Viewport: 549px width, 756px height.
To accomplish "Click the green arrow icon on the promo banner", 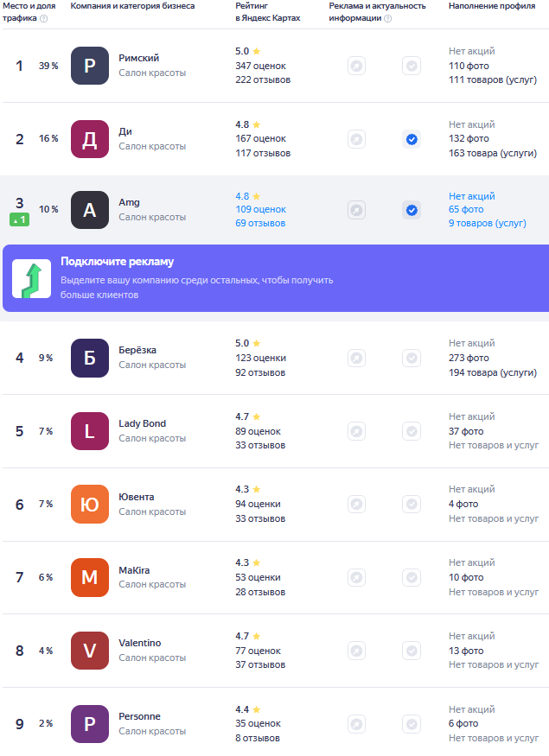I will 31,278.
